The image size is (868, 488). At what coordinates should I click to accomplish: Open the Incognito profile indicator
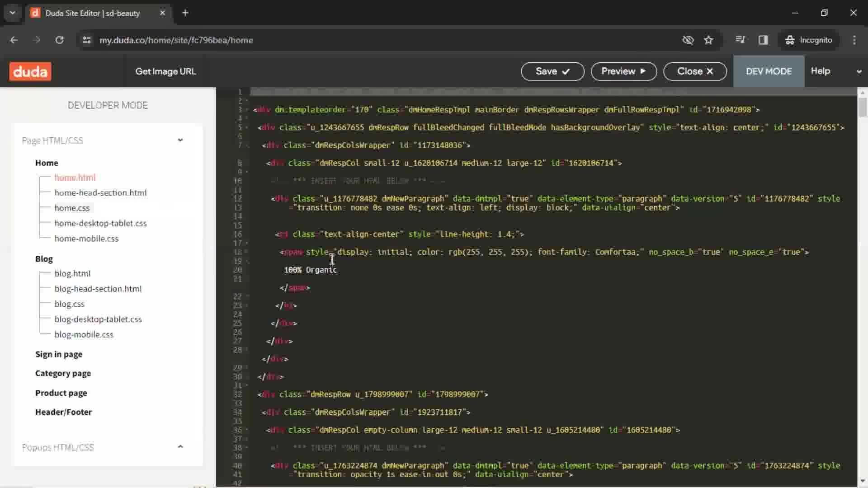pyautogui.click(x=808, y=40)
